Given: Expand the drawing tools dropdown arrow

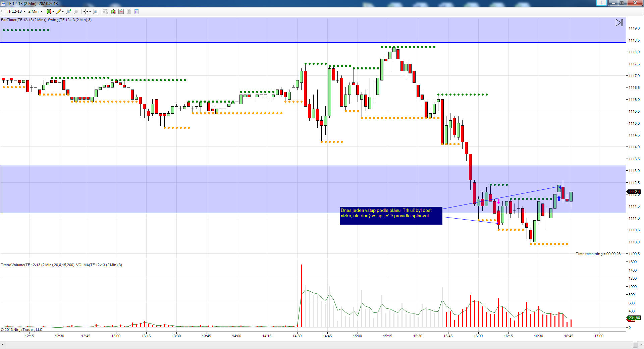Looking at the screenshot, I should [x=63, y=11].
